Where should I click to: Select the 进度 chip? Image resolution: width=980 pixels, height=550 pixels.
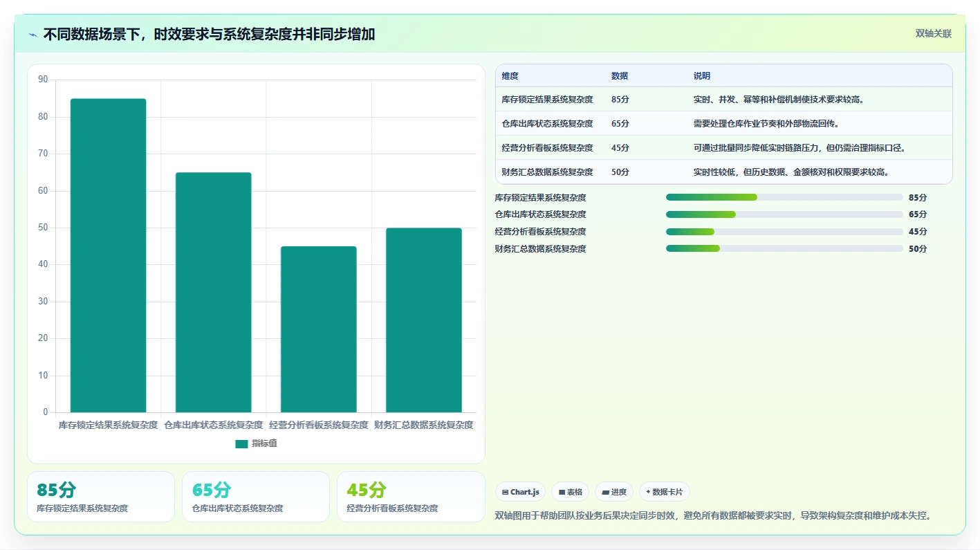pyautogui.click(x=614, y=492)
